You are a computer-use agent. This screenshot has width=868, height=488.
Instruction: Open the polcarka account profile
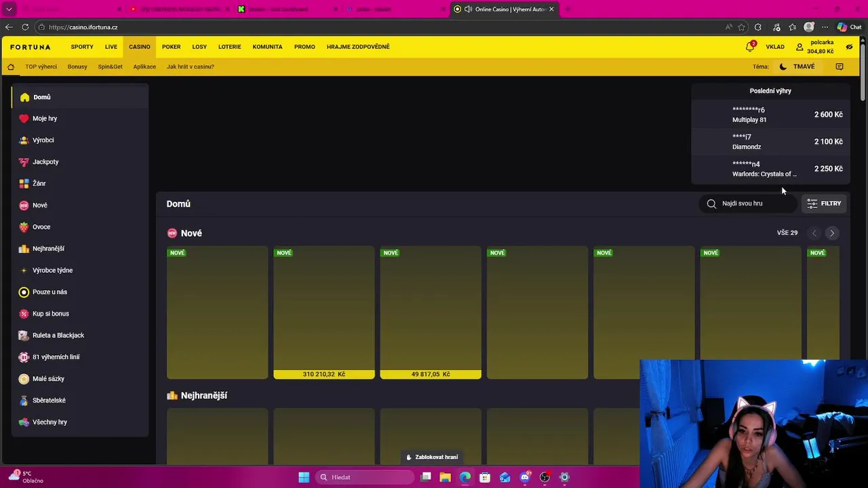pos(815,47)
